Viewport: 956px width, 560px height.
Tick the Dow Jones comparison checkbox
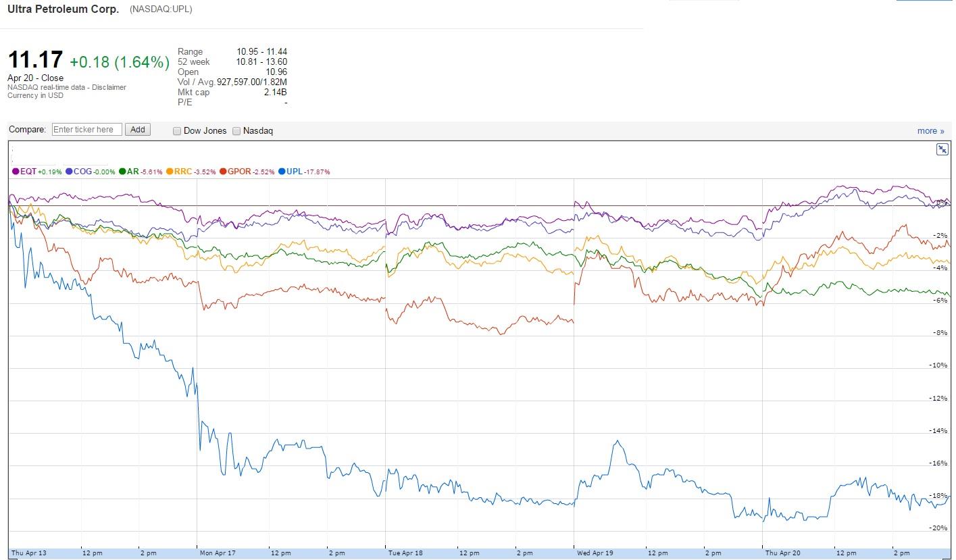177,131
